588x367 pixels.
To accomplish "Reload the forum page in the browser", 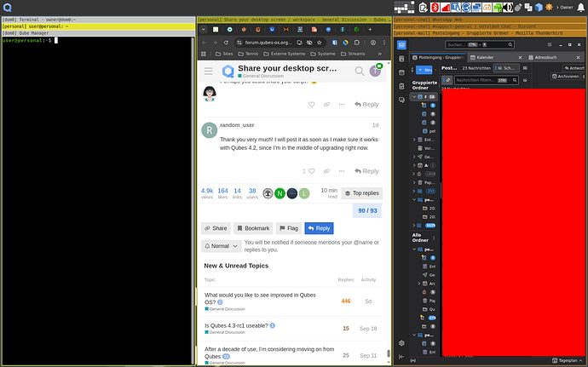I will 226,42.
